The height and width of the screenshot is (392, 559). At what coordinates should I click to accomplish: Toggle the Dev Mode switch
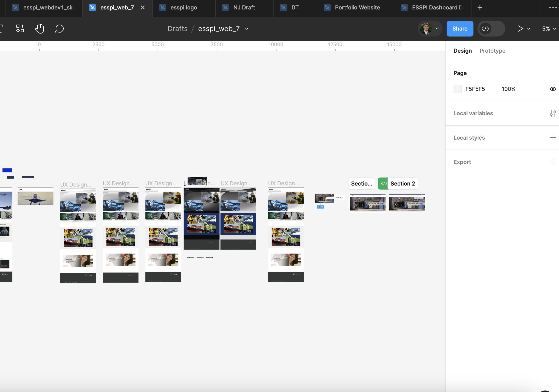(x=491, y=29)
